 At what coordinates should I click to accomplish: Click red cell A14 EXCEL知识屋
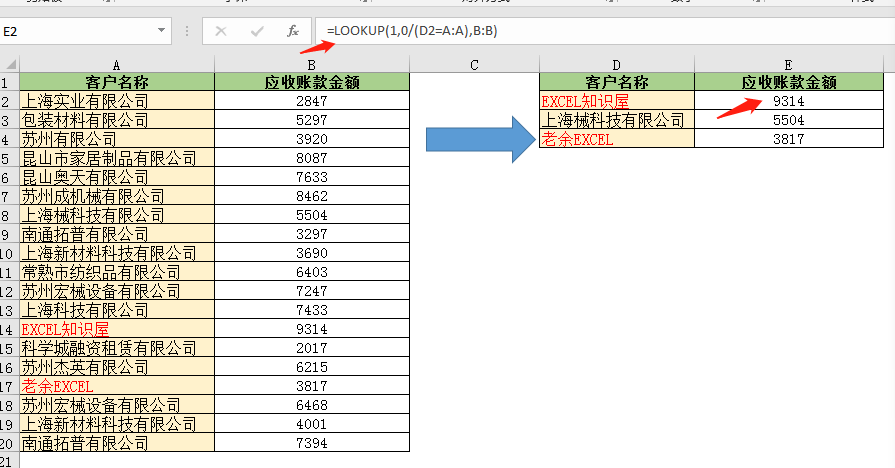[117, 329]
